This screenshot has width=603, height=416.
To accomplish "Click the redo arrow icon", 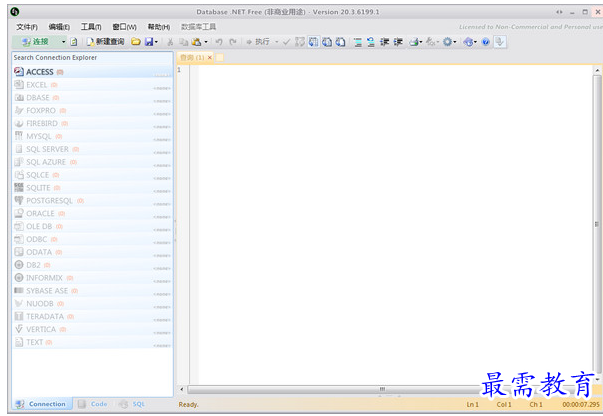I will point(233,42).
